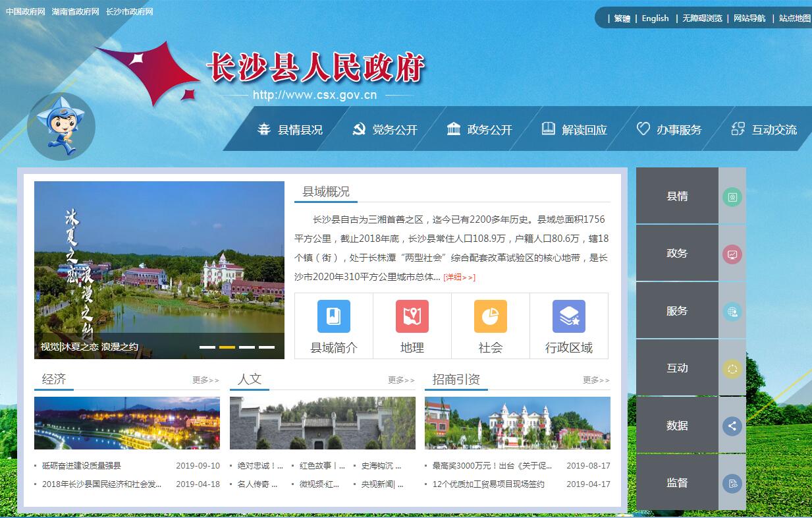Click the pink circle icon beside 政务
Image resolution: width=812 pixels, height=518 pixels.
pos(732,254)
